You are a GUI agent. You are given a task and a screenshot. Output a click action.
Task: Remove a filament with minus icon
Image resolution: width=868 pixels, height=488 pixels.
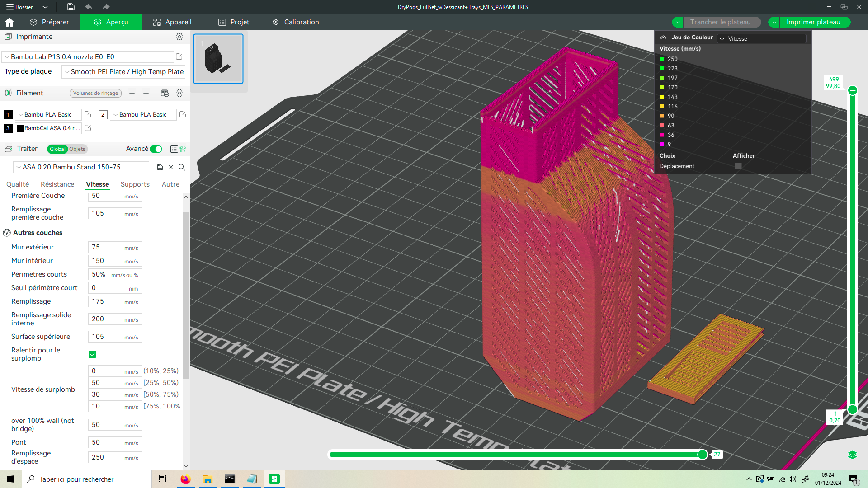coord(146,93)
